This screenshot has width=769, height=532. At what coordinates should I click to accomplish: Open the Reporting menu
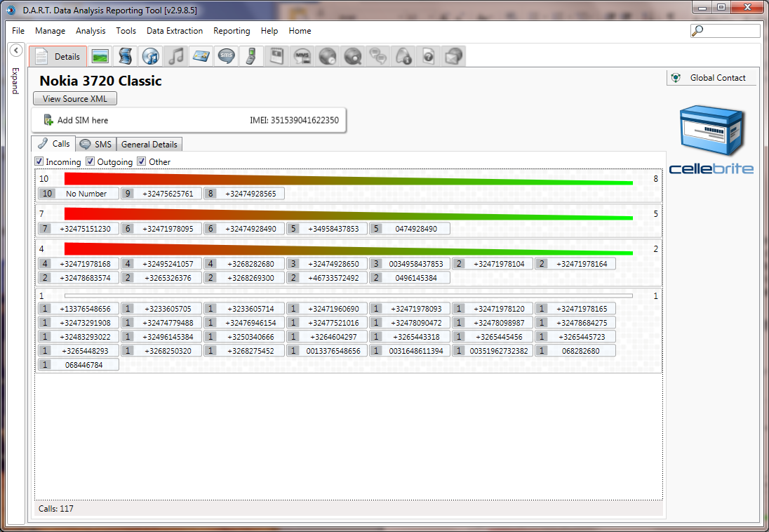tap(232, 30)
